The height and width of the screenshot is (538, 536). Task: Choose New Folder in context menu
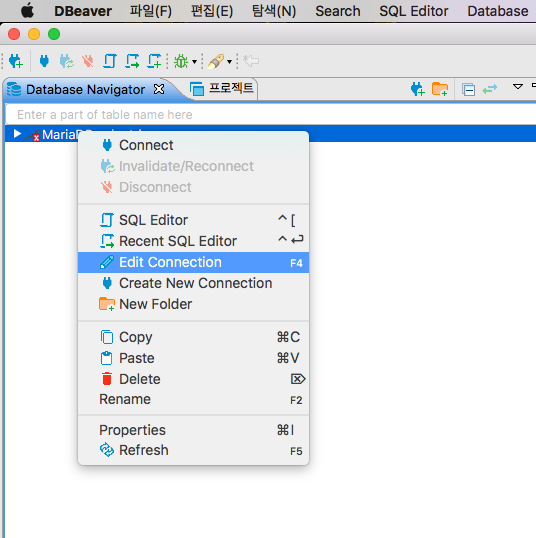pyautogui.click(x=194, y=304)
